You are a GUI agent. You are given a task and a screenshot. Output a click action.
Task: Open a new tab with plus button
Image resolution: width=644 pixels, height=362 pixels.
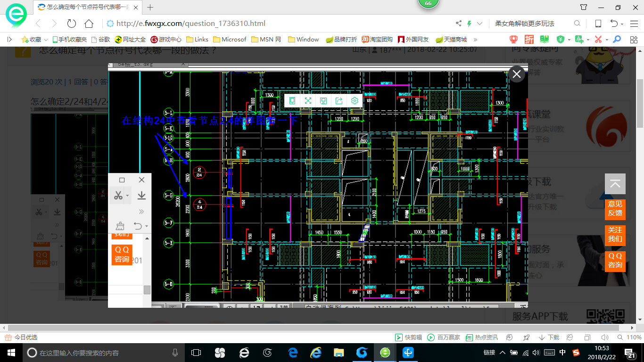(150, 7)
